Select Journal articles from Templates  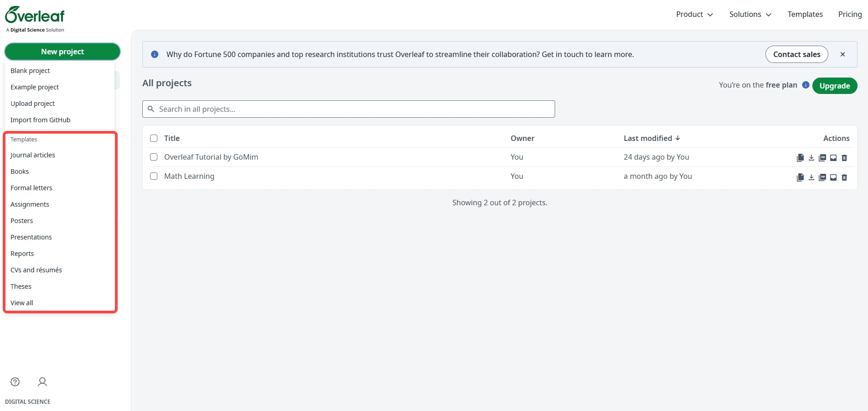(32, 155)
